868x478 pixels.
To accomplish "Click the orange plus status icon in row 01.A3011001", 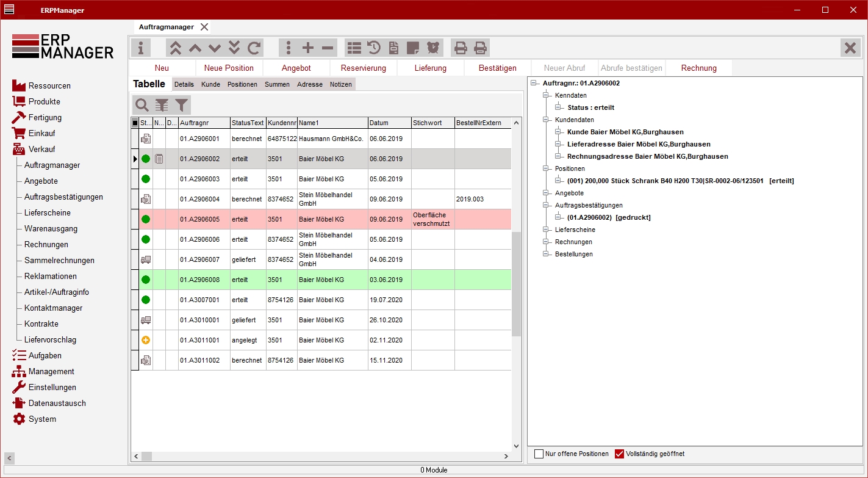I will point(145,340).
